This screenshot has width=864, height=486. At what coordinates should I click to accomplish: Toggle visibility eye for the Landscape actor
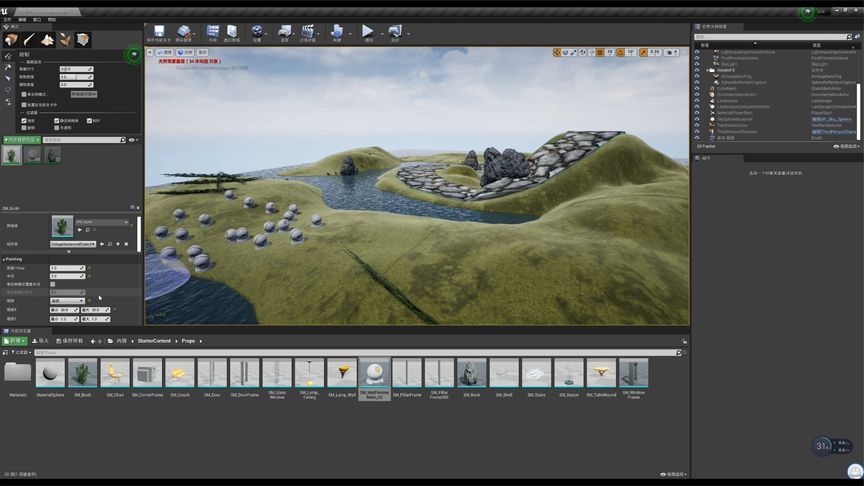(x=697, y=100)
